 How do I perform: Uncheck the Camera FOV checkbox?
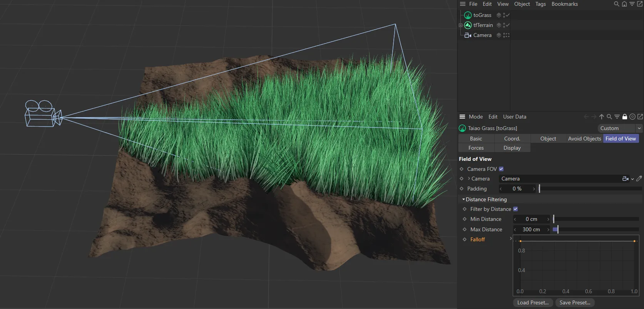point(501,169)
